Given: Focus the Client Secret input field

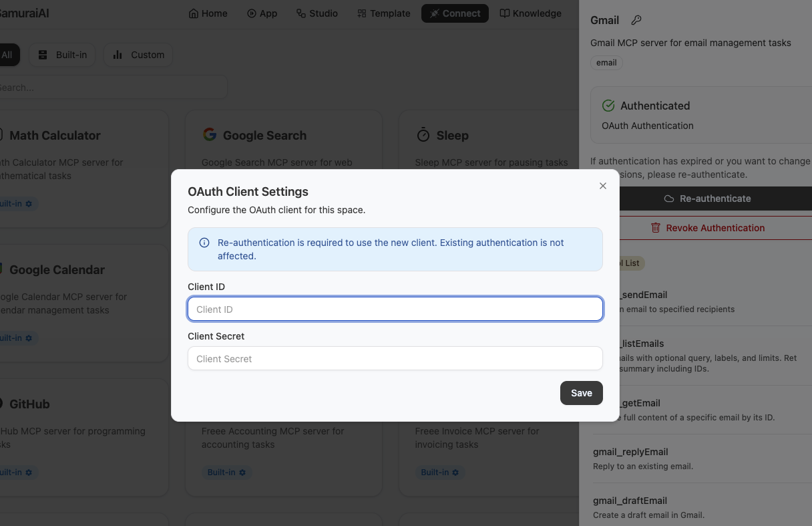Looking at the screenshot, I should 395,358.
